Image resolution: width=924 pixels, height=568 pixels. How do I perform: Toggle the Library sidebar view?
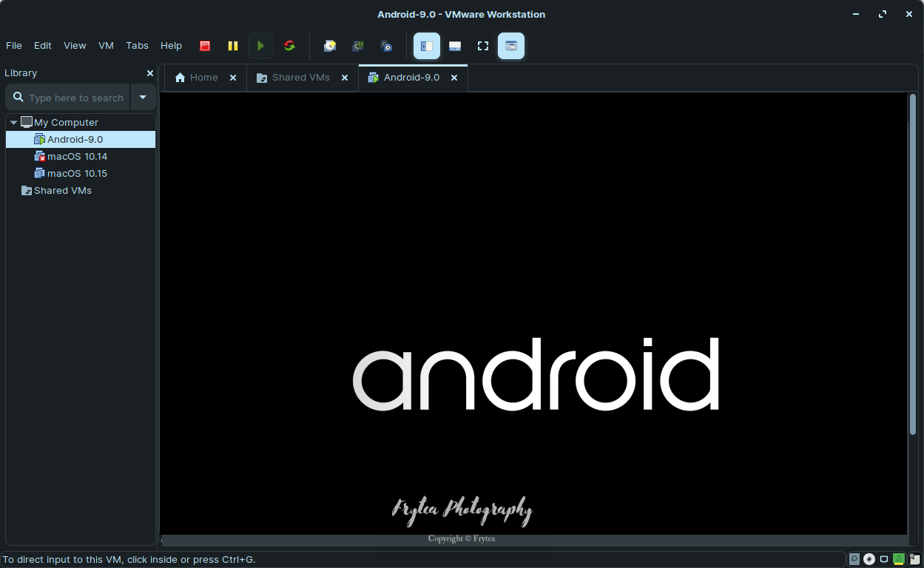427,46
